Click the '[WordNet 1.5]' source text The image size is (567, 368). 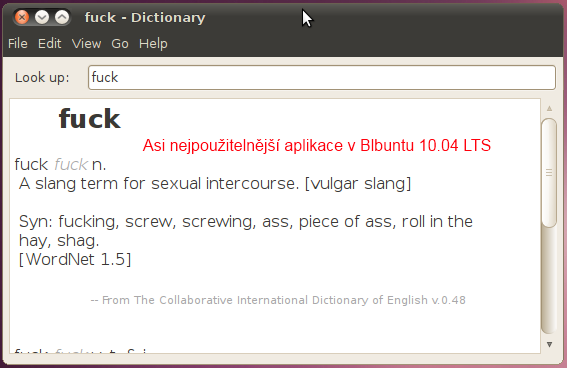(x=75, y=259)
